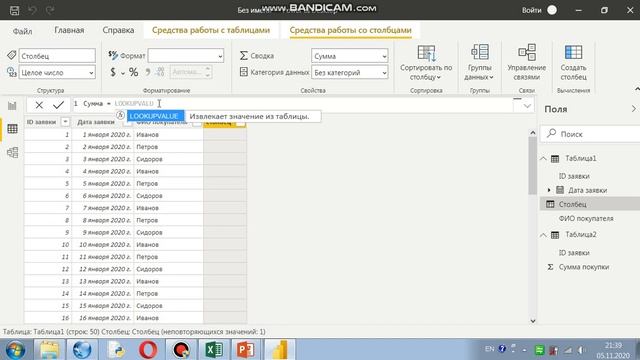
Task: Edit the column name field Столбец
Action: coord(57,56)
